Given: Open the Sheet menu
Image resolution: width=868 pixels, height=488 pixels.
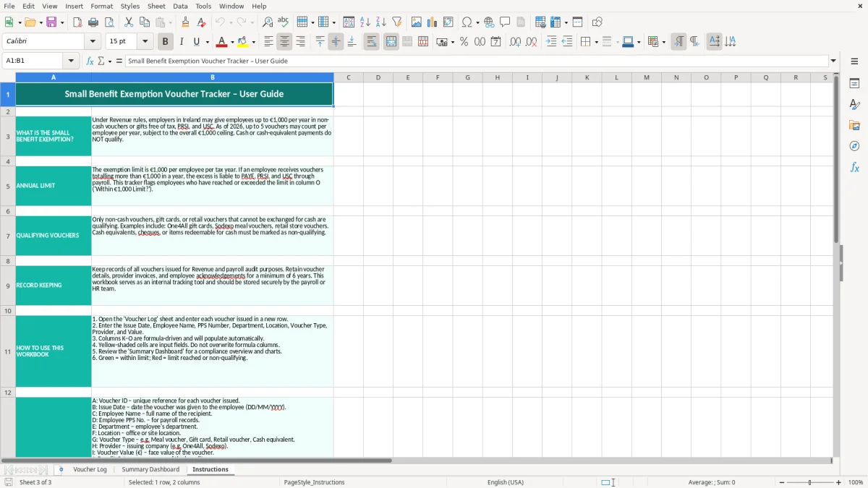Looking at the screenshot, I should point(156,6).
